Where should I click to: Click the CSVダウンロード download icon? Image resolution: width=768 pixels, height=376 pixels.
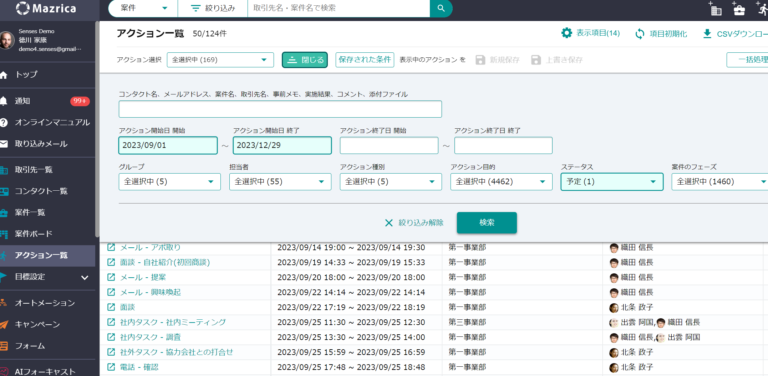[x=707, y=34]
